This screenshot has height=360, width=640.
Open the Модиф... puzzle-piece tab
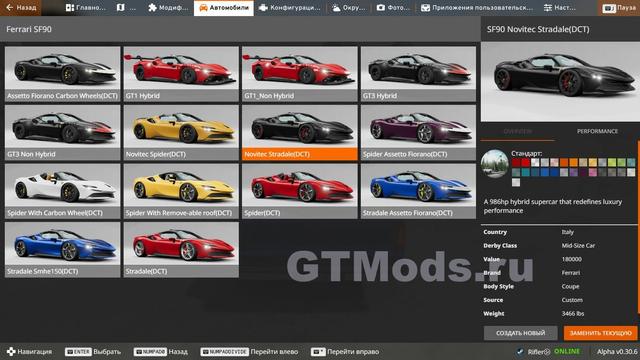click(168, 8)
